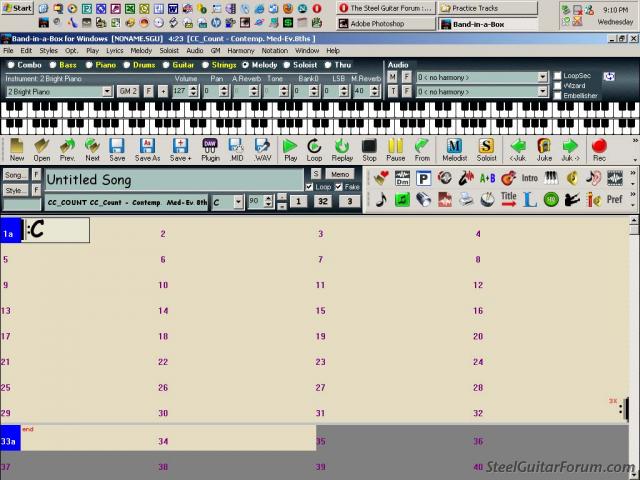640x480 pixels.
Task: Open the DAW Plugin icon
Action: point(210,150)
